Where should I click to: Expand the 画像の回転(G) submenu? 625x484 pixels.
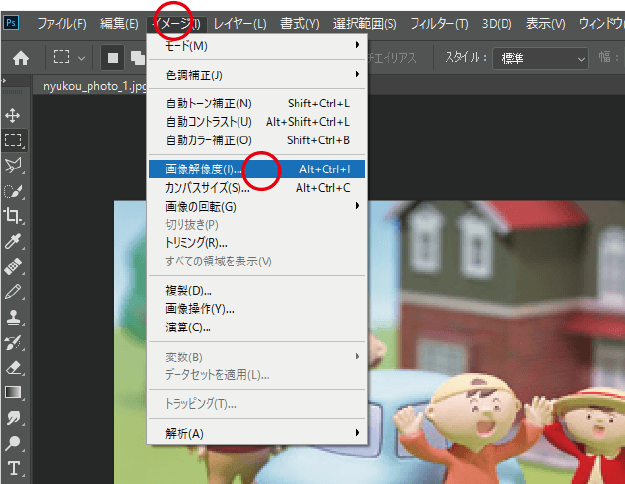257,207
